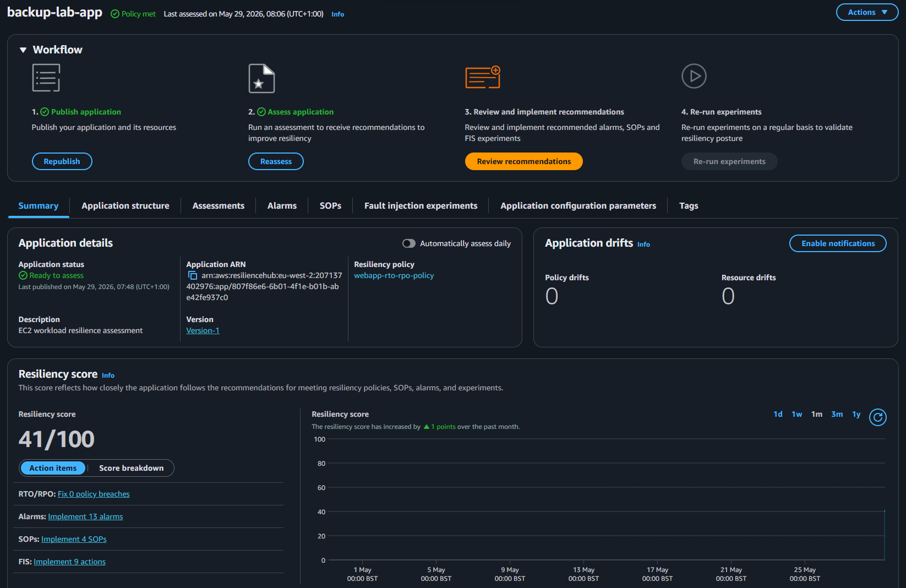Set chart range to 3m
906x588 pixels.
point(837,414)
